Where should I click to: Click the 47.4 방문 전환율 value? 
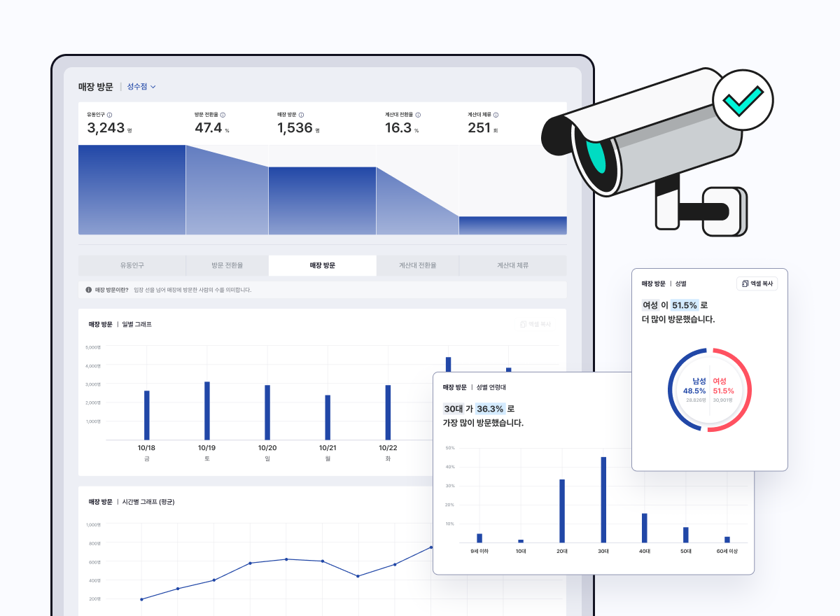(208, 128)
